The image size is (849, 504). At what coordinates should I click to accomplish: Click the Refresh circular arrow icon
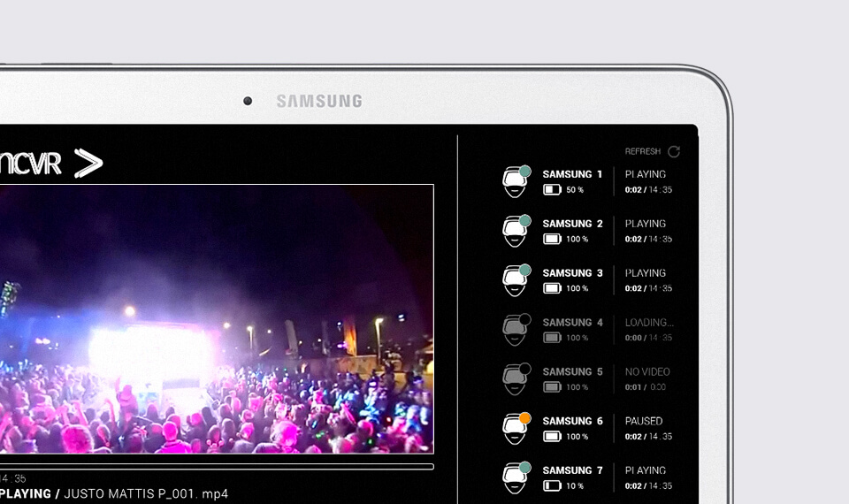pyautogui.click(x=674, y=152)
